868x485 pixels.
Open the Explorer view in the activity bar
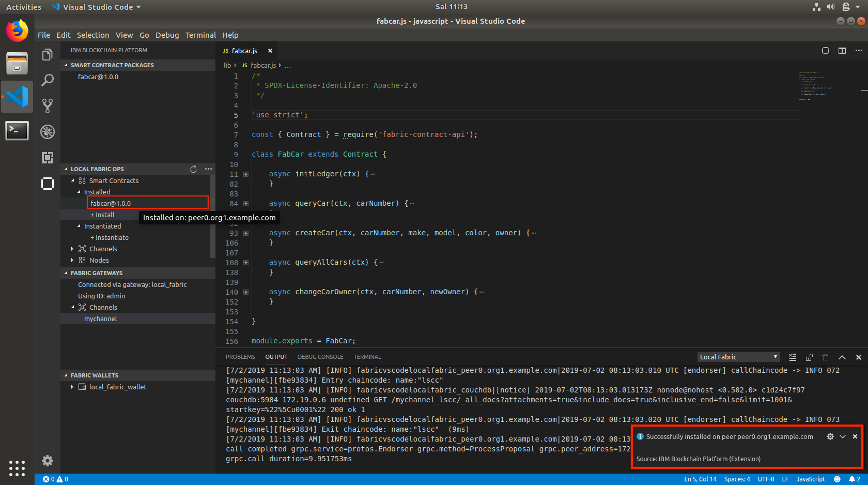(47, 55)
